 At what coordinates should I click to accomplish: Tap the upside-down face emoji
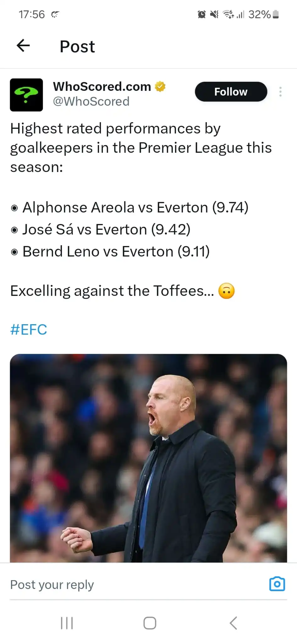[x=227, y=291]
